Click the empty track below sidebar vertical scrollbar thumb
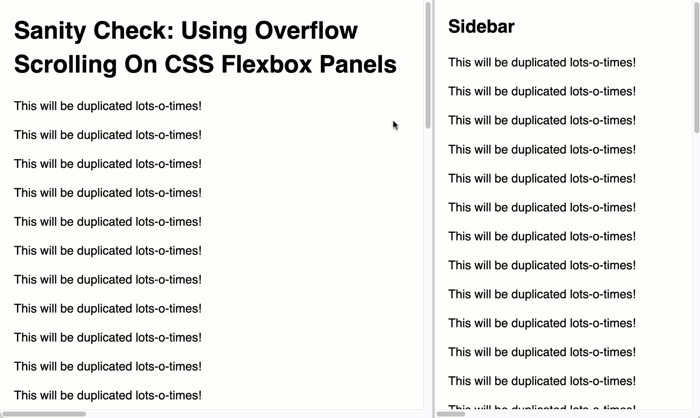This screenshot has height=418, width=700. [696, 270]
